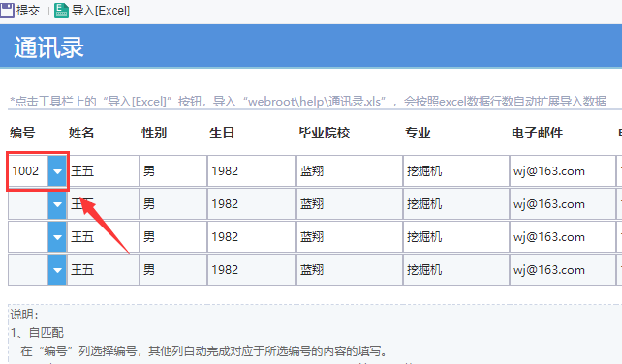This screenshot has height=364, width=622.
Task: Click the 生日 column header
Action: pyautogui.click(x=222, y=133)
